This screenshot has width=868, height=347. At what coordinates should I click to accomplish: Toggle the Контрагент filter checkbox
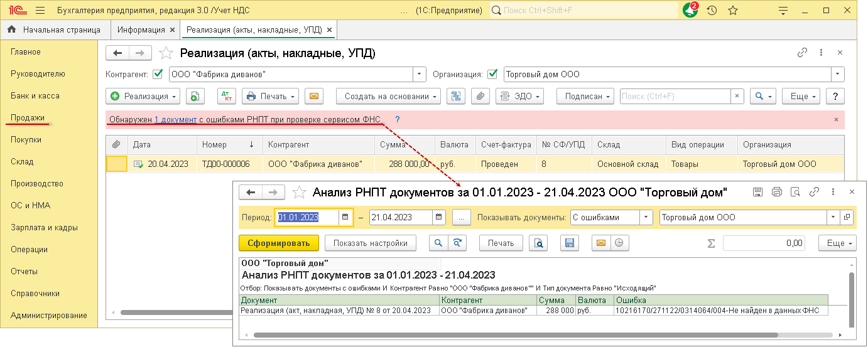pos(158,74)
